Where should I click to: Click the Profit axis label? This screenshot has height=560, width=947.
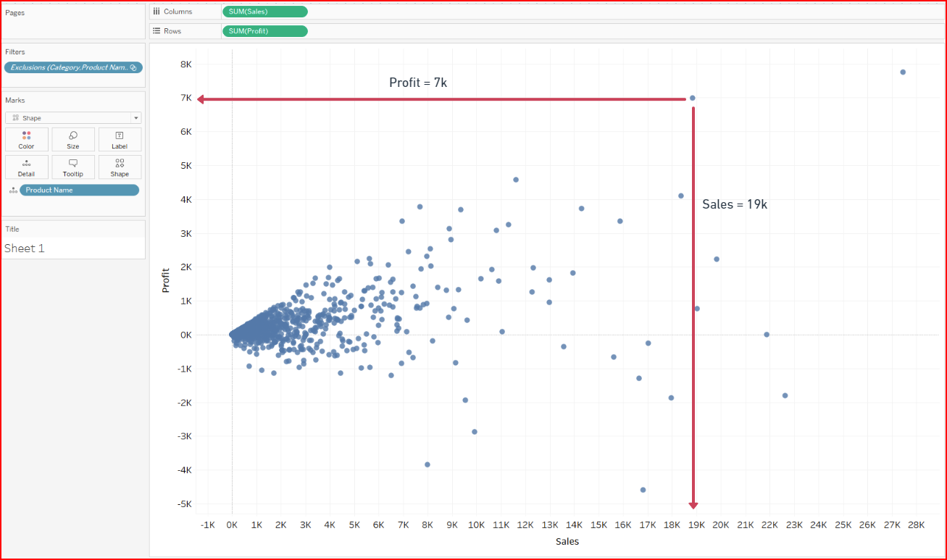point(165,280)
